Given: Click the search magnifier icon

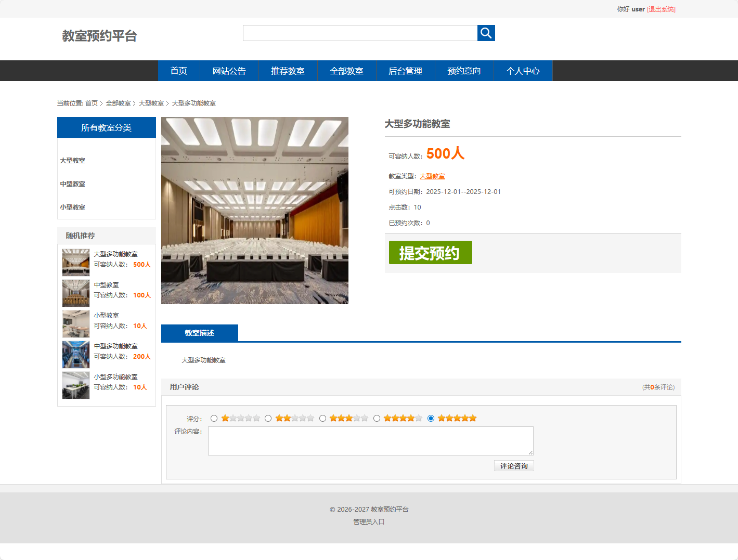Looking at the screenshot, I should click(x=486, y=33).
